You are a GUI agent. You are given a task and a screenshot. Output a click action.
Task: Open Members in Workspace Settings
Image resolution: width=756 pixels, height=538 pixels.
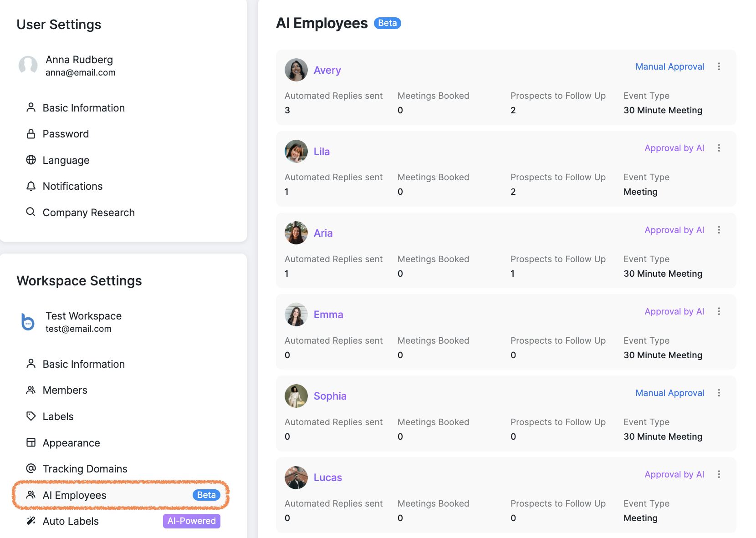pyautogui.click(x=65, y=390)
